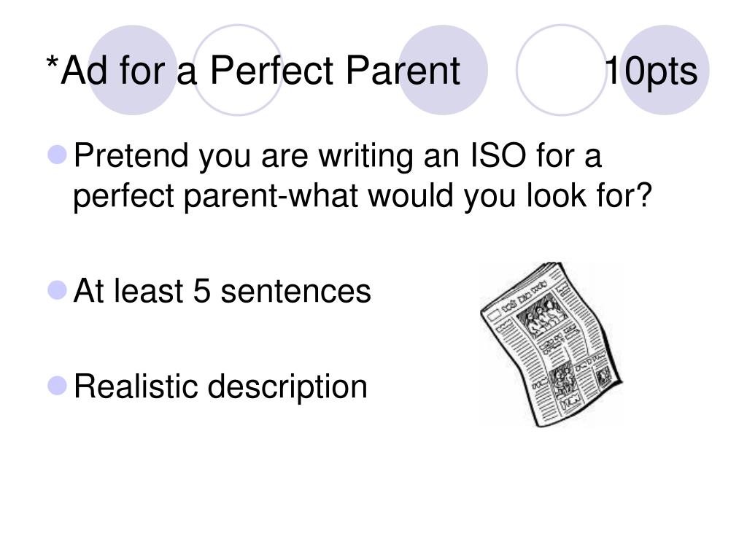Click the outlined circle behind 'Perfect'

tap(238, 70)
